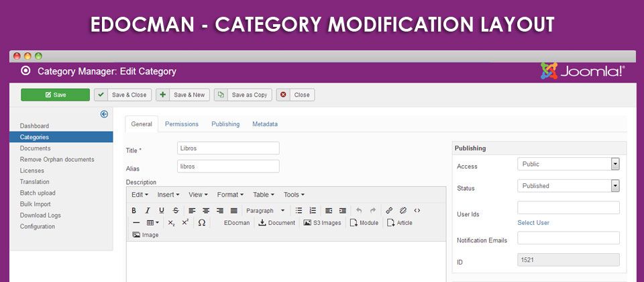Screen dimensions: 644x282
Task: Click the undo arrow icon
Action: pos(359,210)
